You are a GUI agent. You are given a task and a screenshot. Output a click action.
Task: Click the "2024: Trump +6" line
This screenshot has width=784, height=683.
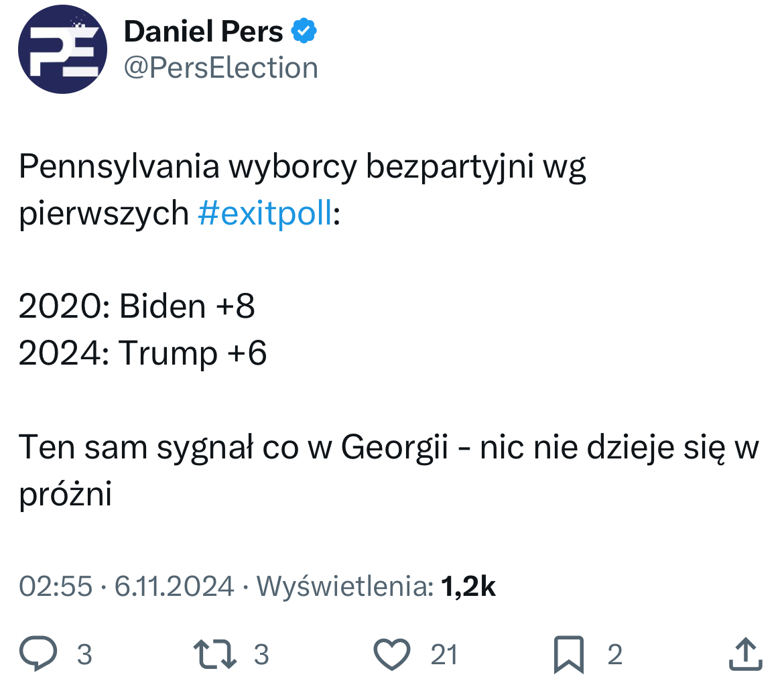[143, 353]
